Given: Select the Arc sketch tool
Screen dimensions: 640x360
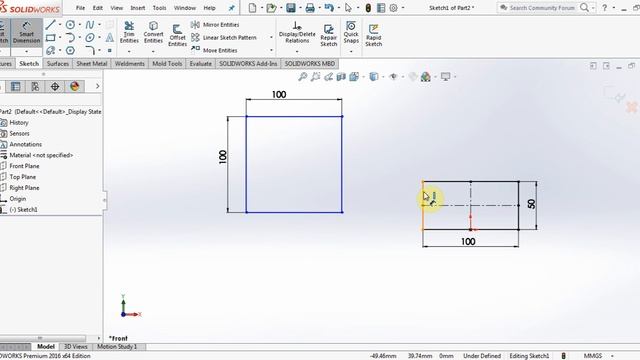Looking at the screenshot, I should click(70, 38).
